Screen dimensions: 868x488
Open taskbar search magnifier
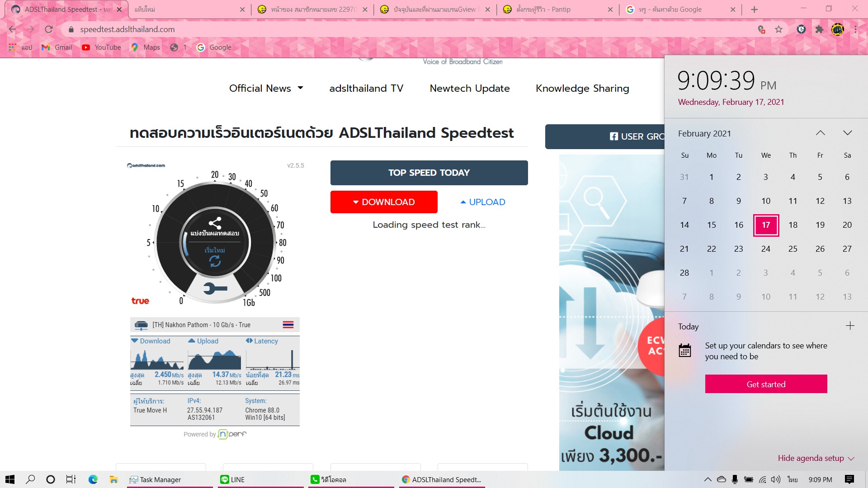tap(30, 479)
